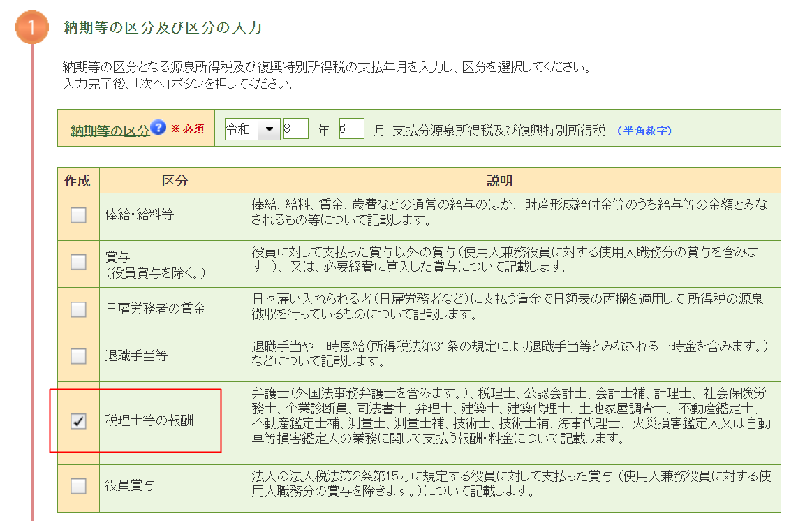
Task: Open the 納期等の区分 link
Action: (x=110, y=131)
